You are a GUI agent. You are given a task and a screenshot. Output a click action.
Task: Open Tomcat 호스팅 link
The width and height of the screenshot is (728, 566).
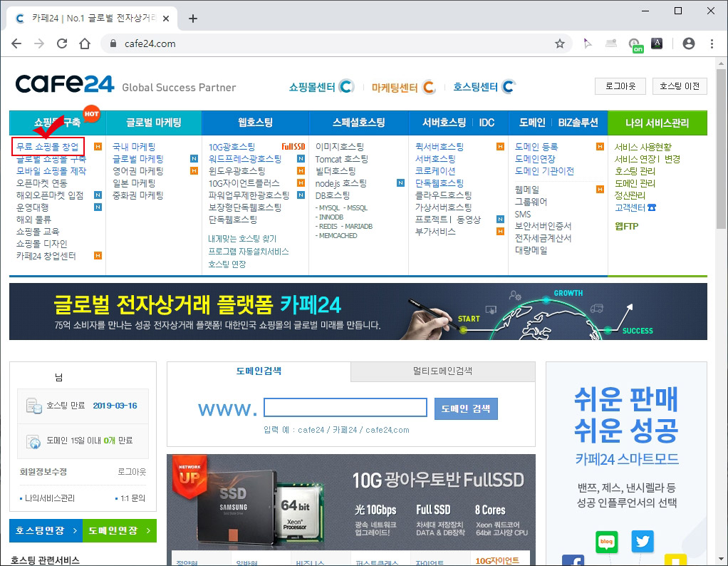pos(342,159)
